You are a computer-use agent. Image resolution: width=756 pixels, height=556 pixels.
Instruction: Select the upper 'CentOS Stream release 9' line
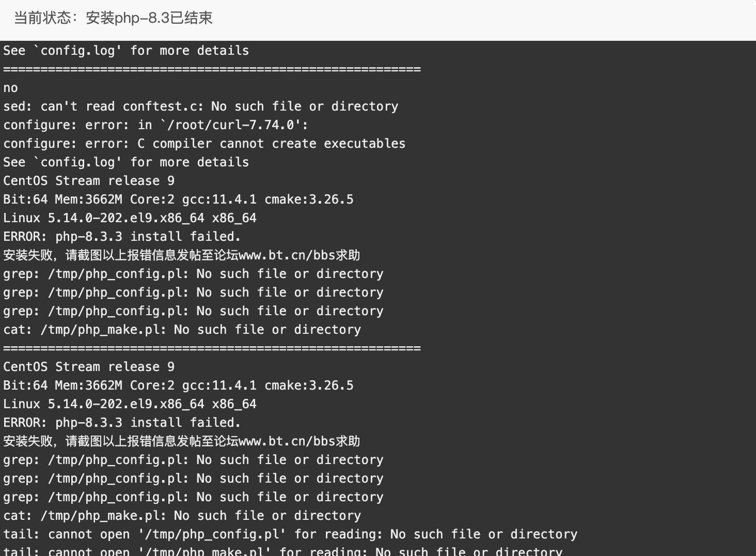pos(89,181)
